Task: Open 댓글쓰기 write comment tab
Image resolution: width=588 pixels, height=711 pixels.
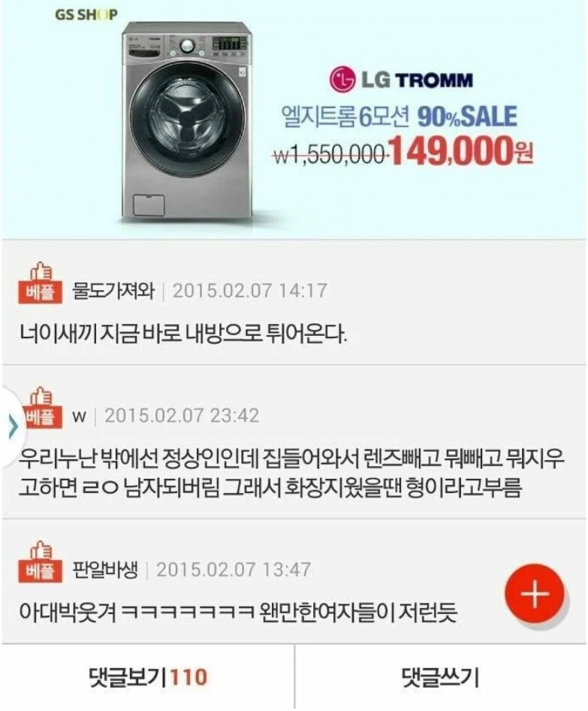Action: (441, 677)
